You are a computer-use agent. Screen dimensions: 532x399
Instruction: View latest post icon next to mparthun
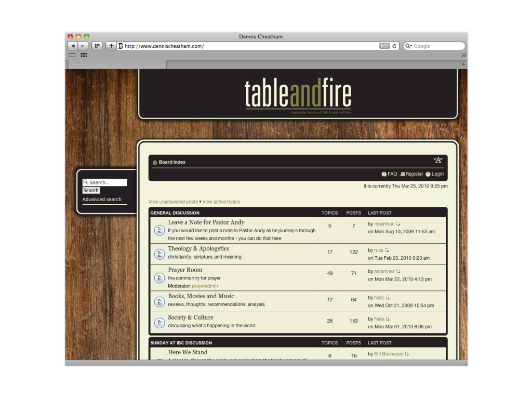point(398,223)
